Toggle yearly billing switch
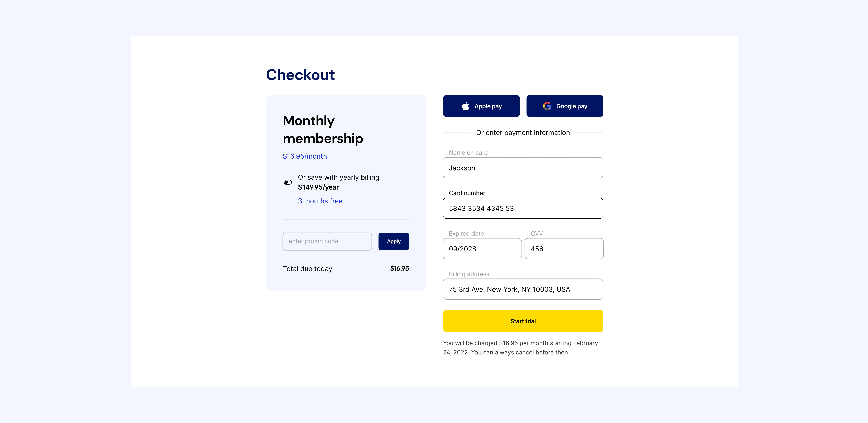 click(x=287, y=182)
